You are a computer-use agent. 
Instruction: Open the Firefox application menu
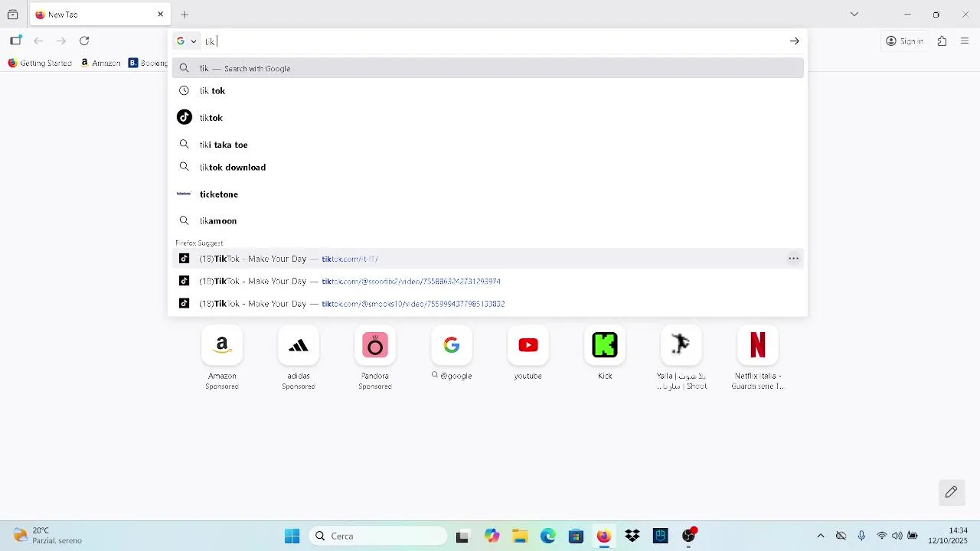pos(965,41)
